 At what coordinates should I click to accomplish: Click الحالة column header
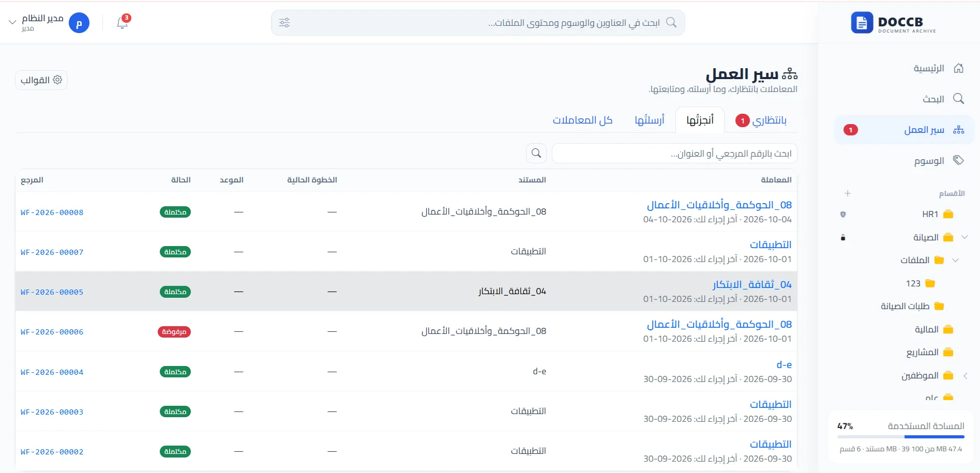[x=181, y=180]
